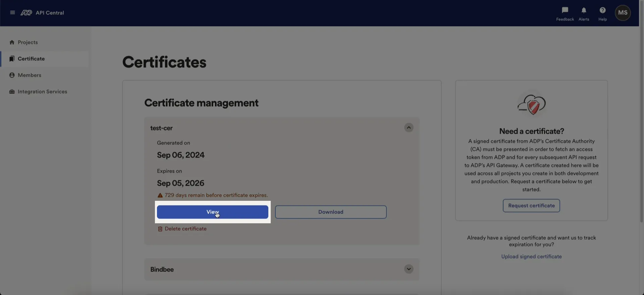The width and height of the screenshot is (644, 295).
Task: Click the Certificates page title
Action: coord(164,62)
